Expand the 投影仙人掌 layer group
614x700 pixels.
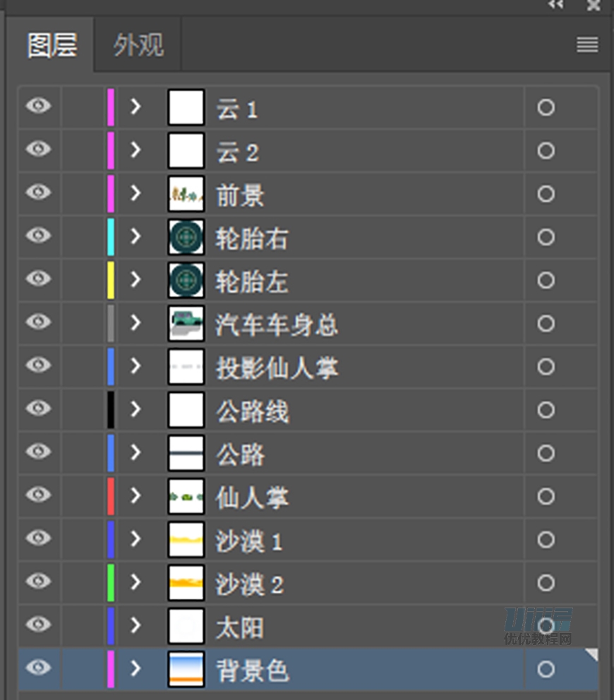tap(134, 366)
